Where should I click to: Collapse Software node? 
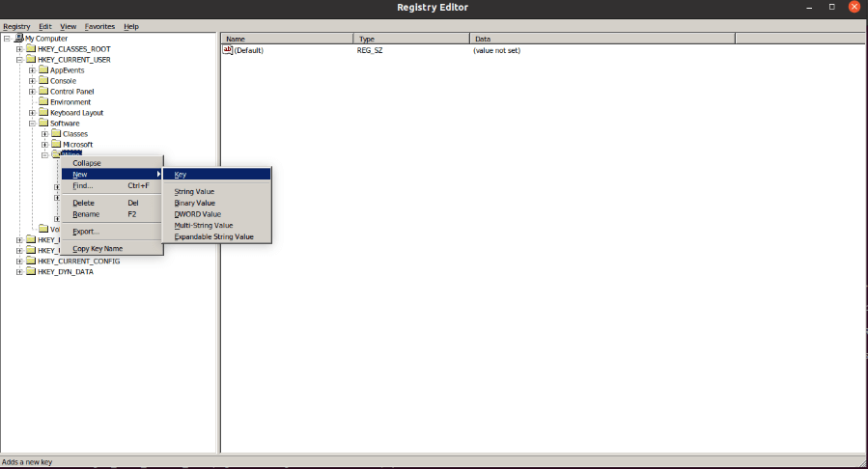[32, 124]
